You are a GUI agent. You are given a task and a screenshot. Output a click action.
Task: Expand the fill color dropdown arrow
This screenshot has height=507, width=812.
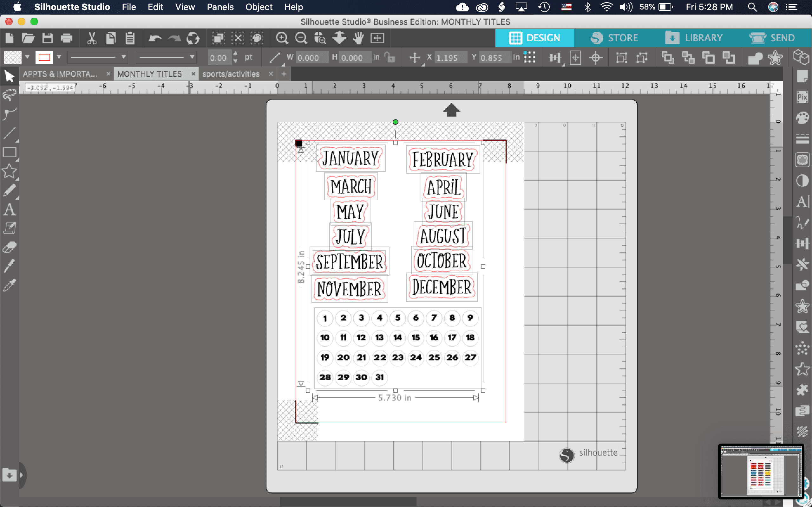(27, 57)
